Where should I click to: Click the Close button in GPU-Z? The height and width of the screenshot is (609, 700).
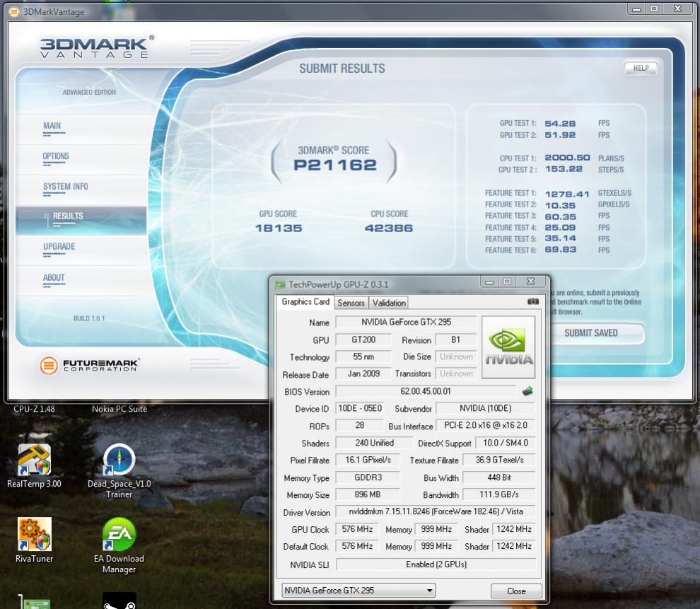pyautogui.click(x=516, y=591)
